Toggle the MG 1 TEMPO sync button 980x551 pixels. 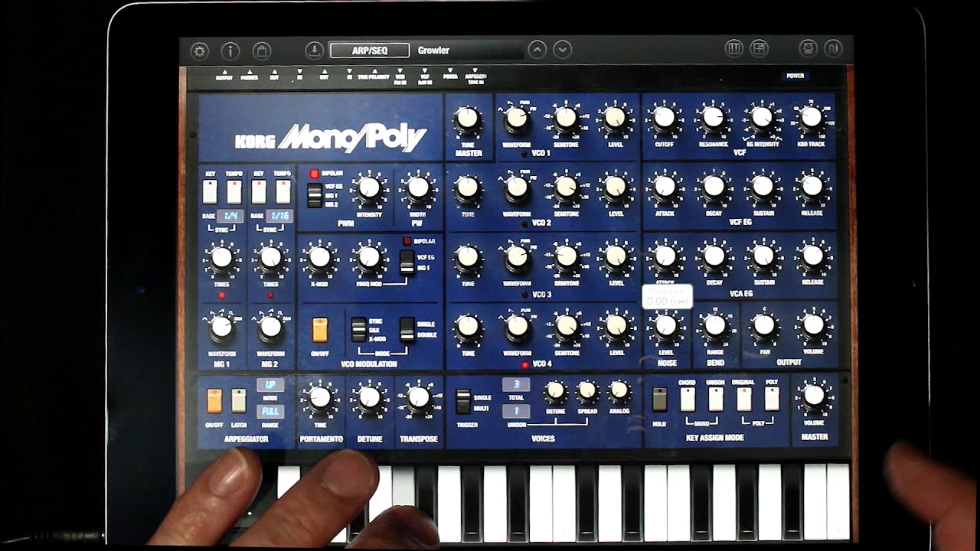click(234, 191)
